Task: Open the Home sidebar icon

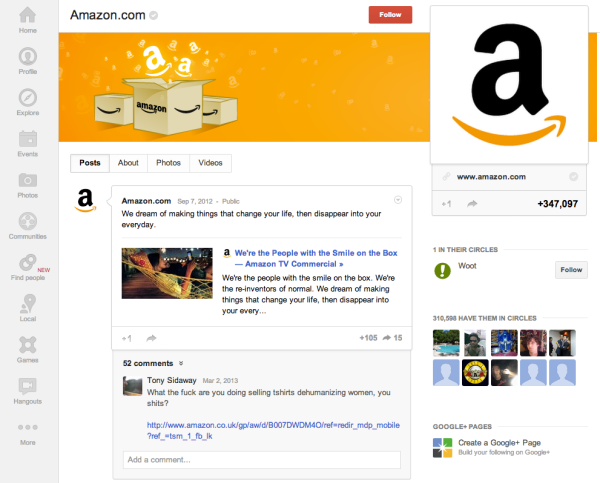Action: (x=28, y=15)
